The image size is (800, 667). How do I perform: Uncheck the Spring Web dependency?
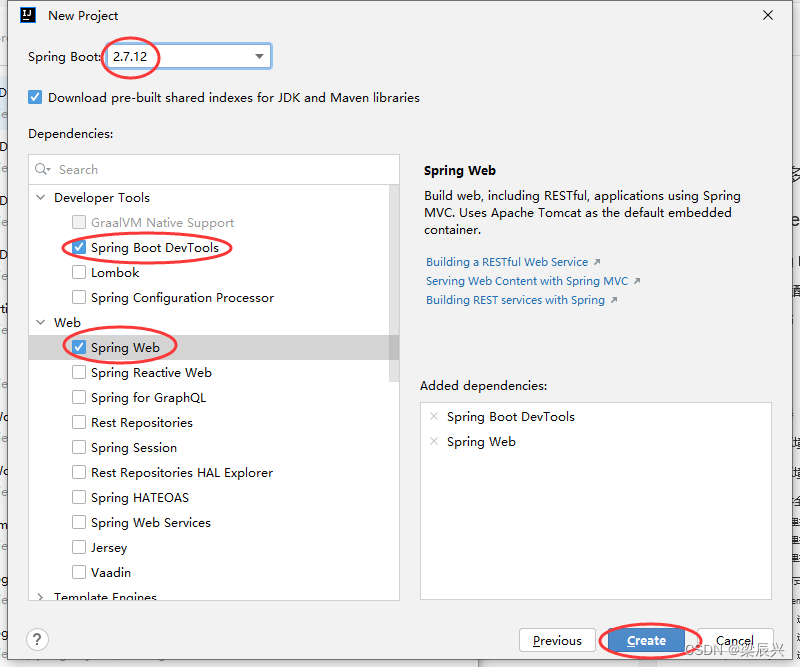(x=79, y=348)
